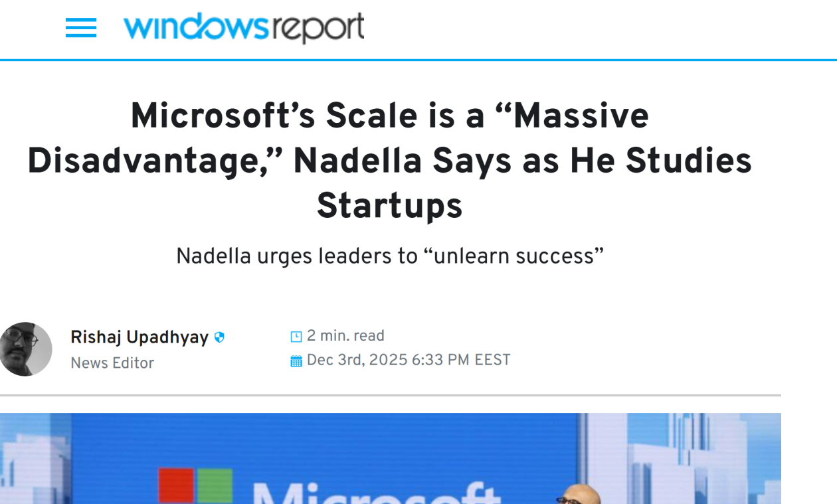Click the word "Startups" in the headline

(x=389, y=206)
